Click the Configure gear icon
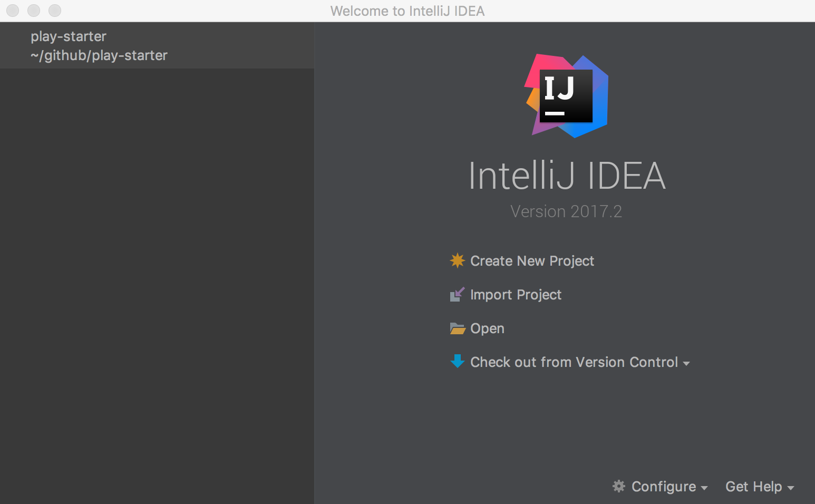Viewport: 815px width, 504px height. [x=618, y=486]
